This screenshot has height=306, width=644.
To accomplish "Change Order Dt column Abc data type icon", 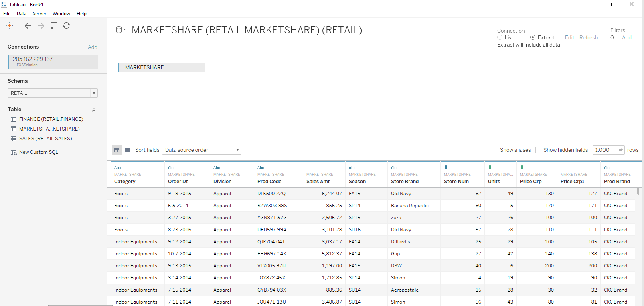I will click(171, 168).
